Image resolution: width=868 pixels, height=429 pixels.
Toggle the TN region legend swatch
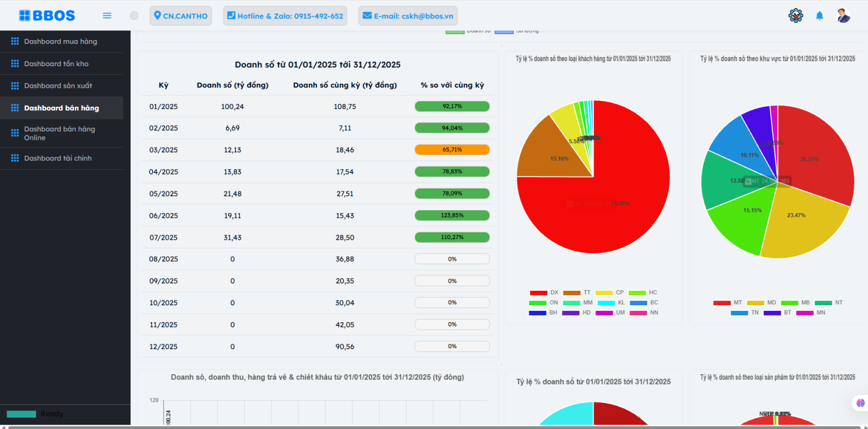[739, 313]
